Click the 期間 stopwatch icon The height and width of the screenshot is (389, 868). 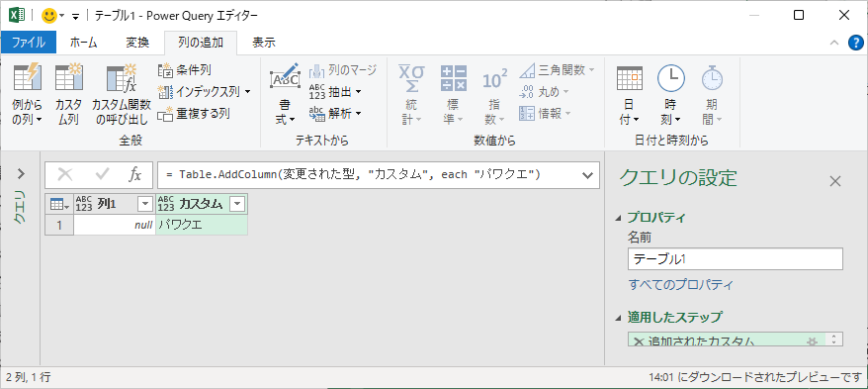[712, 77]
